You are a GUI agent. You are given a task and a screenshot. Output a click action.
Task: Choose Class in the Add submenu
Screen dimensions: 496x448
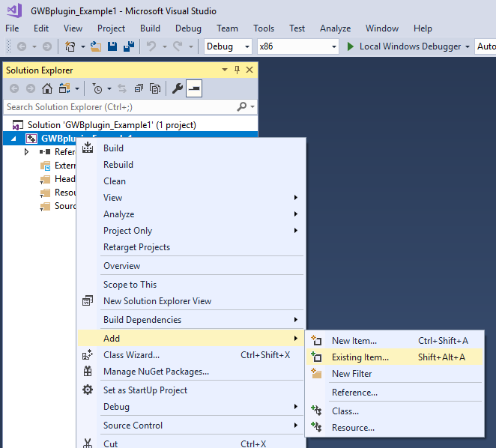click(x=394, y=411)
